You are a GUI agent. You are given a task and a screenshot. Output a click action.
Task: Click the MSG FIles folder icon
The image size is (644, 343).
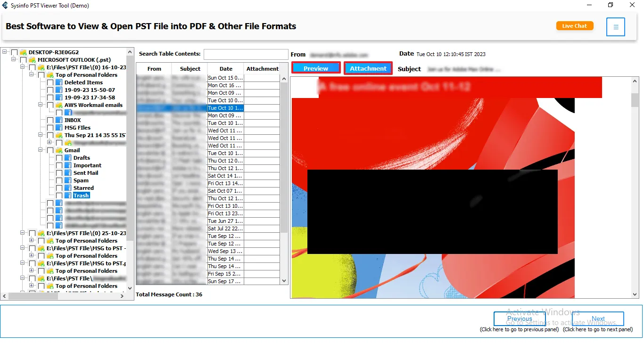click(59, 128)
